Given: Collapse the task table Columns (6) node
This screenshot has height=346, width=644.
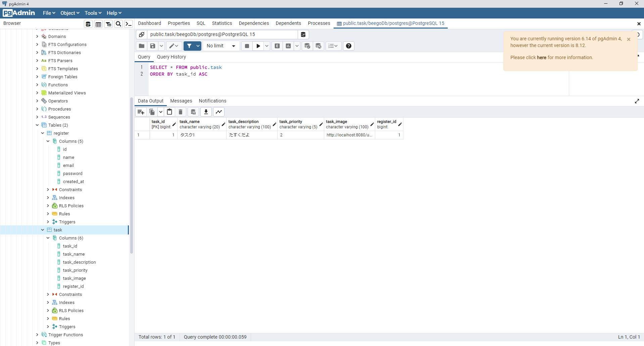Looking at the screenshot, I should click(x=48, y=238).
